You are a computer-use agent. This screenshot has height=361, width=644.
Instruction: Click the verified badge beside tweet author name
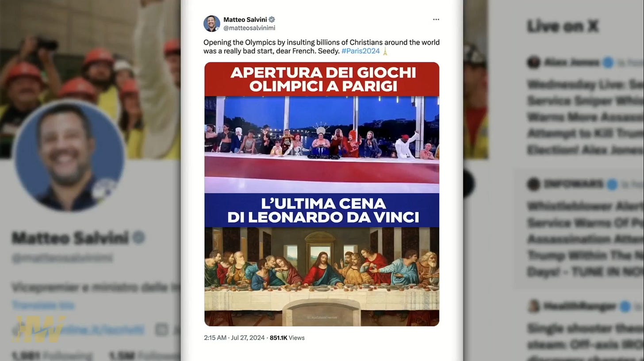pyautogui.click(x=272, y=19)
